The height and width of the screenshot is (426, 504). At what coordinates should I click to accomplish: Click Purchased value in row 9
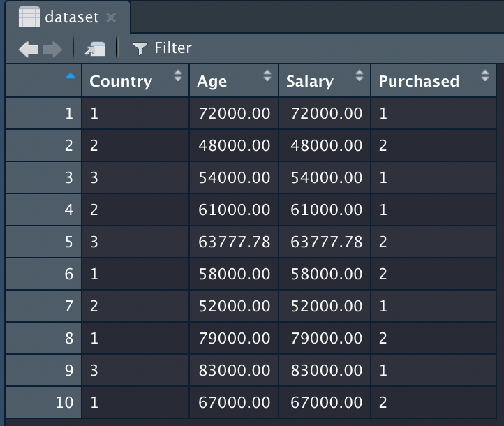click(383, 370)
